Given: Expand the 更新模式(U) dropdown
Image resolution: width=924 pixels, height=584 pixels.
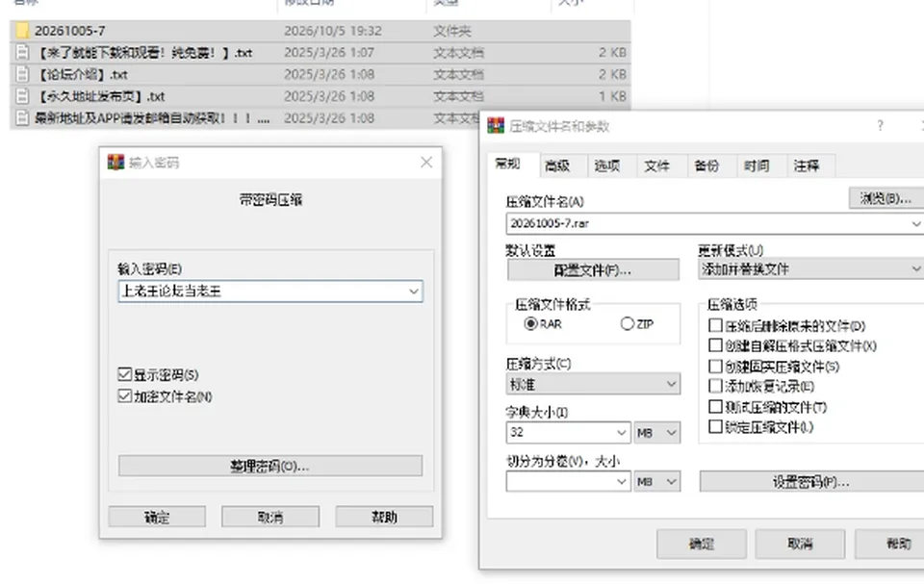Looking at the screenshot, I should coord(915,269).
